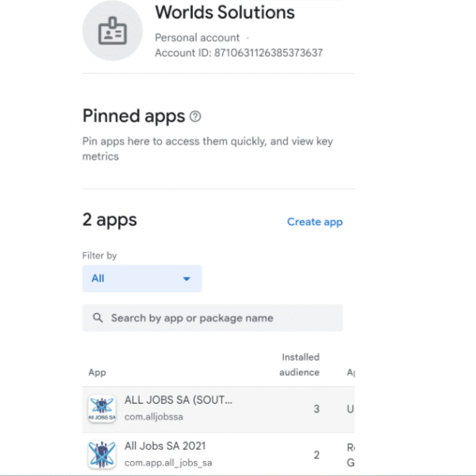Click the App column header

(97, 372)
